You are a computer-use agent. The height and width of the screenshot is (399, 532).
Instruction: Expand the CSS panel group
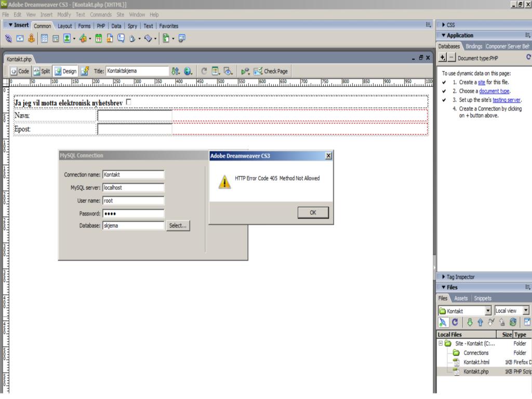click(x=444, y=25)
